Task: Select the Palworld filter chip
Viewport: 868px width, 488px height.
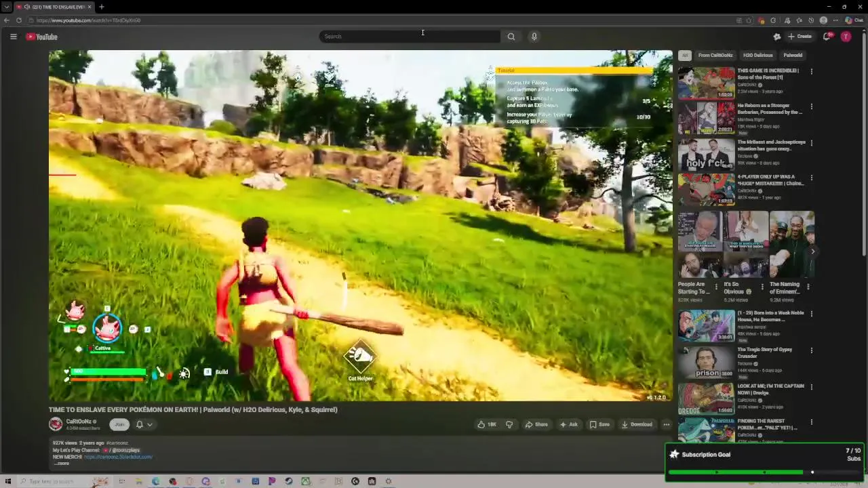Action: [x=793, y=56]
